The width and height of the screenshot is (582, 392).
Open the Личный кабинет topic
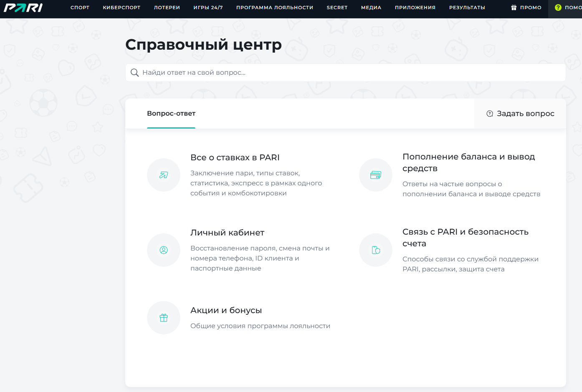pyautogui.click(x=228, y=233)
